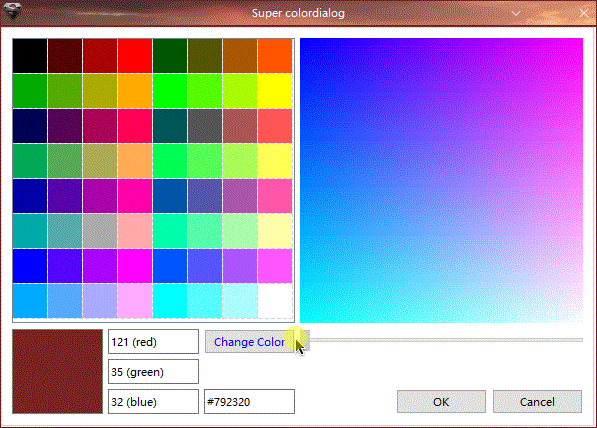Select the pure red swatch in top row
The height and width of the screenshot is (428, 597).
(x=135, y=56)
